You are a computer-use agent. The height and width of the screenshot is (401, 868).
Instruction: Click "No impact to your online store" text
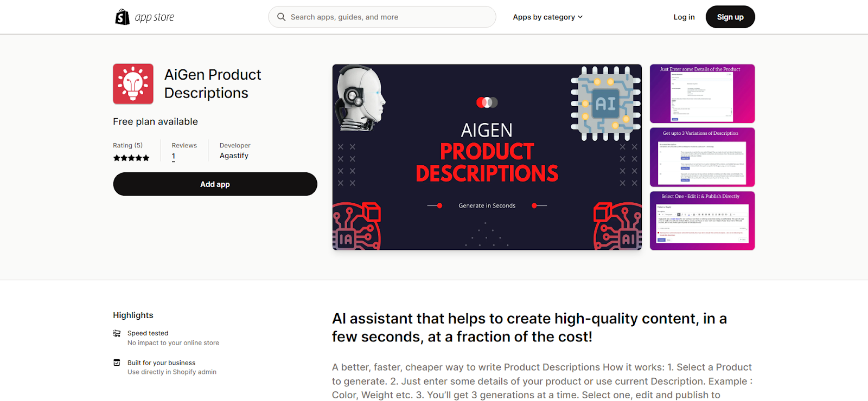click(173, 343)
